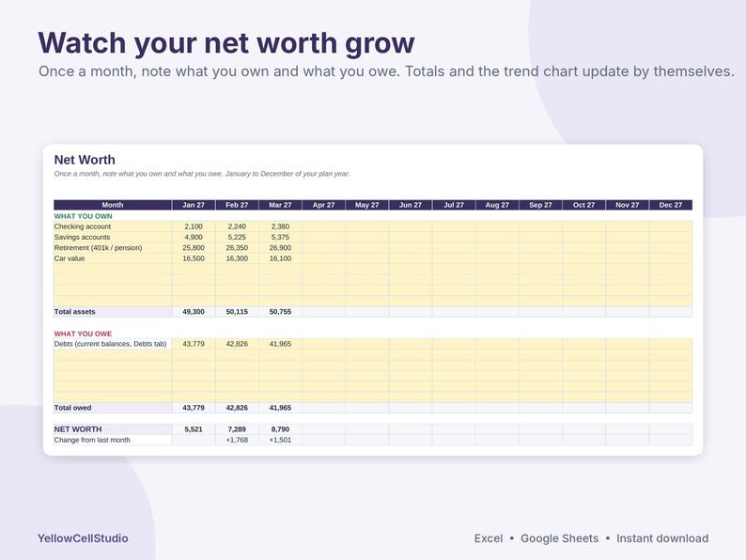
Task: Select savings value 4,900
Action: click(x=194, y=237)
